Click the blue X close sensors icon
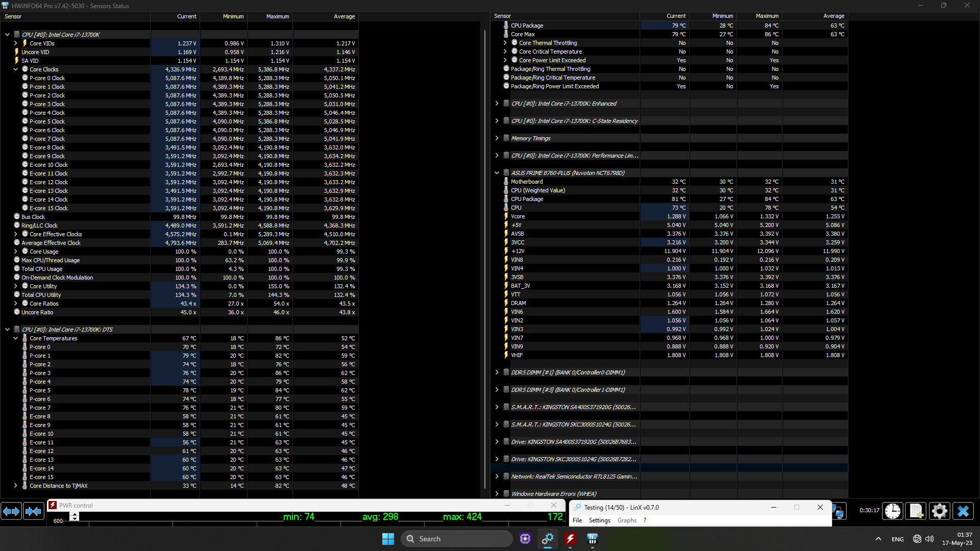 [x=963, y=511]
